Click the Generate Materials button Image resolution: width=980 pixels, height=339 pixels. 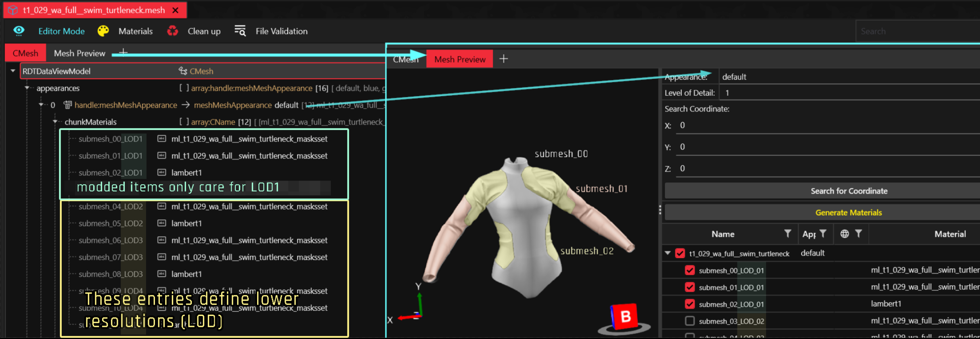848,213
